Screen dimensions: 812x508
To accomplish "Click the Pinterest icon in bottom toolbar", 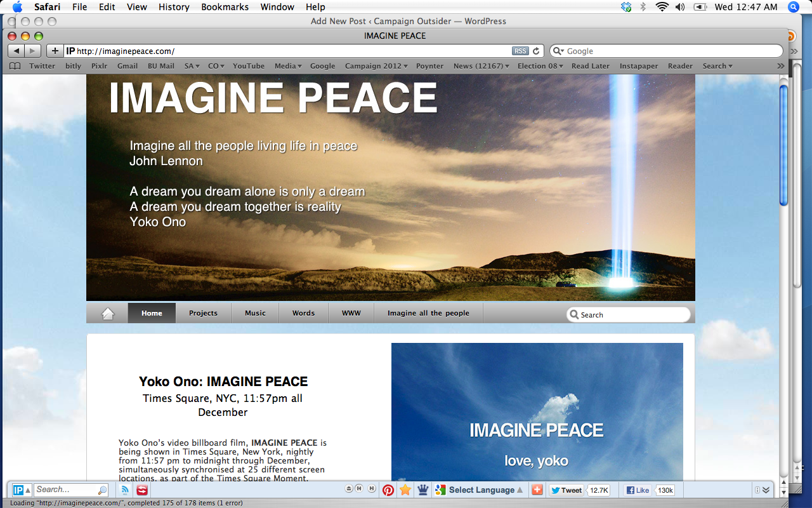I will coord(388,490).
